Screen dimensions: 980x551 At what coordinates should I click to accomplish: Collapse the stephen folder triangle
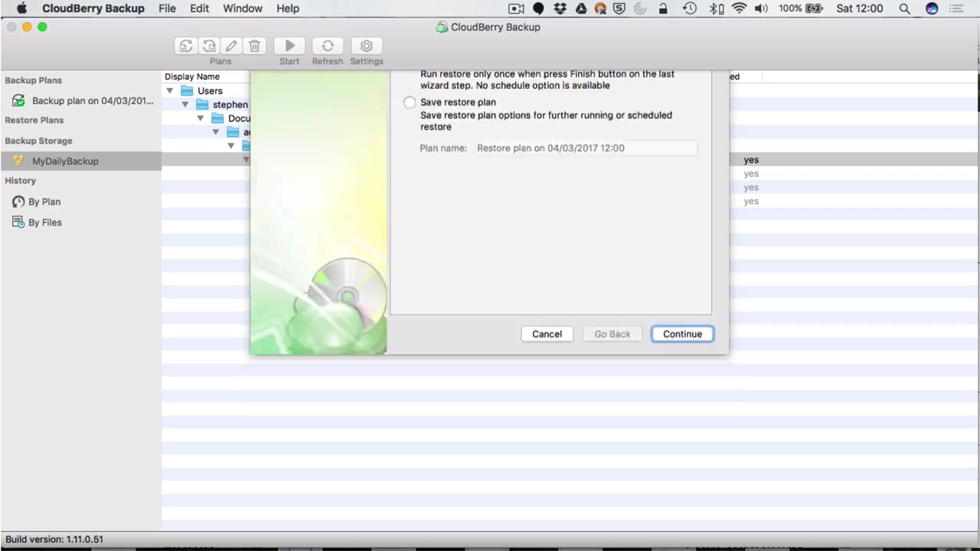click(x=185, y=105)
